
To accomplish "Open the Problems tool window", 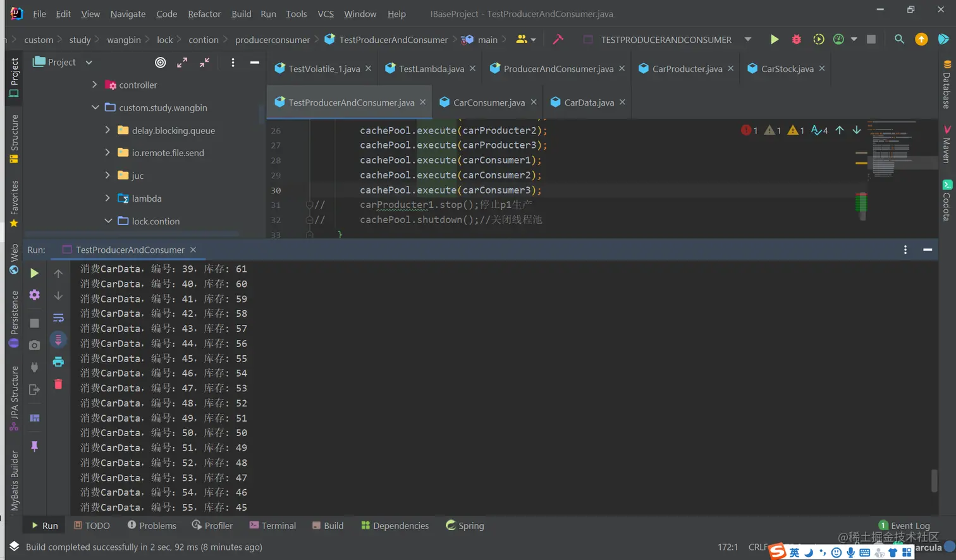I will click(x=152, y=525).
